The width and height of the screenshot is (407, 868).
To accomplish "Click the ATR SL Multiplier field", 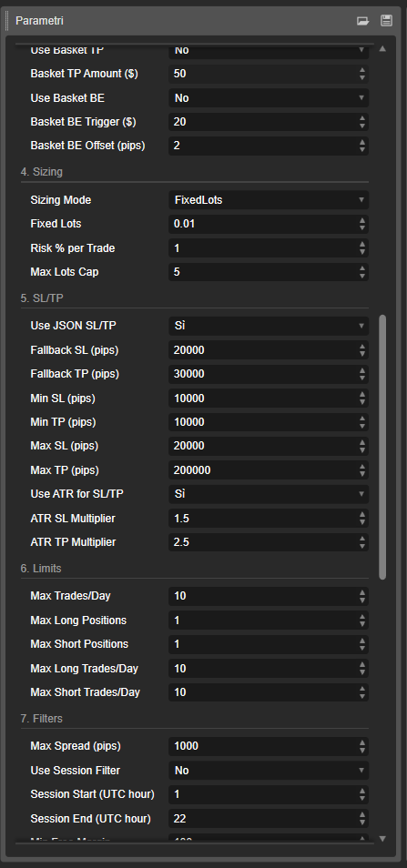I will (269, 518).
